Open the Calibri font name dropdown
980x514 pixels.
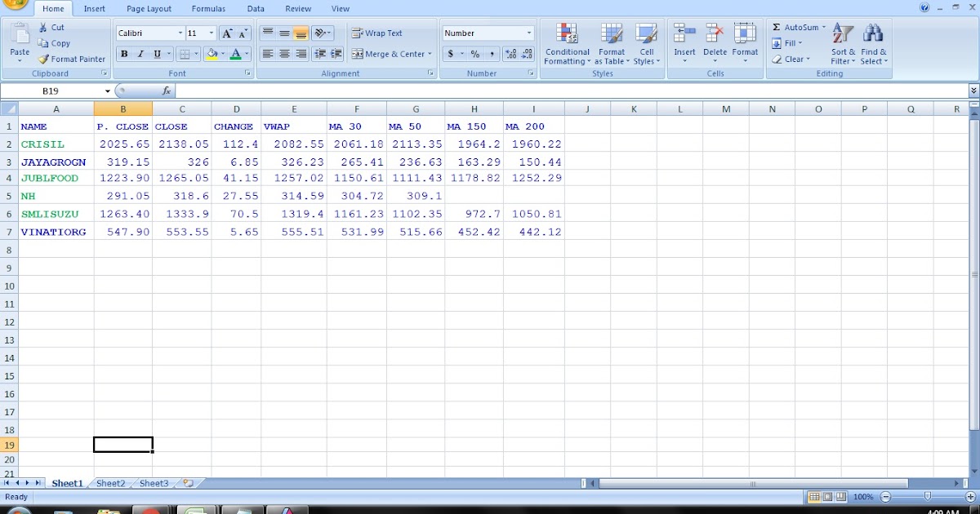tap(180, 33)
